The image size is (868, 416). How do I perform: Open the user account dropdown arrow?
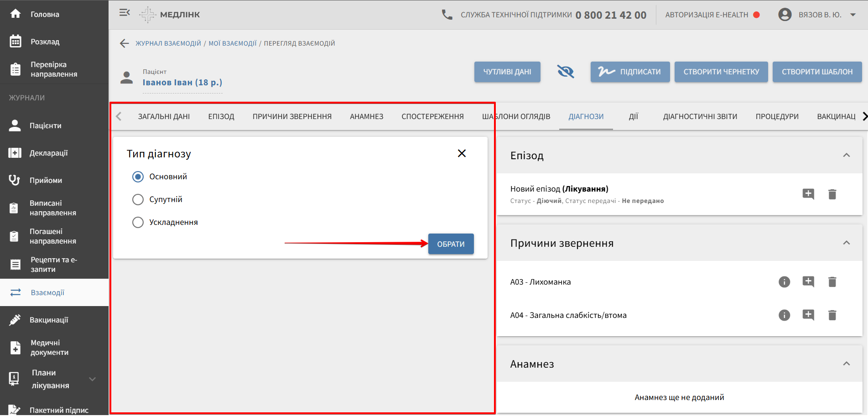pyautogui.click(x=852, y=15)
